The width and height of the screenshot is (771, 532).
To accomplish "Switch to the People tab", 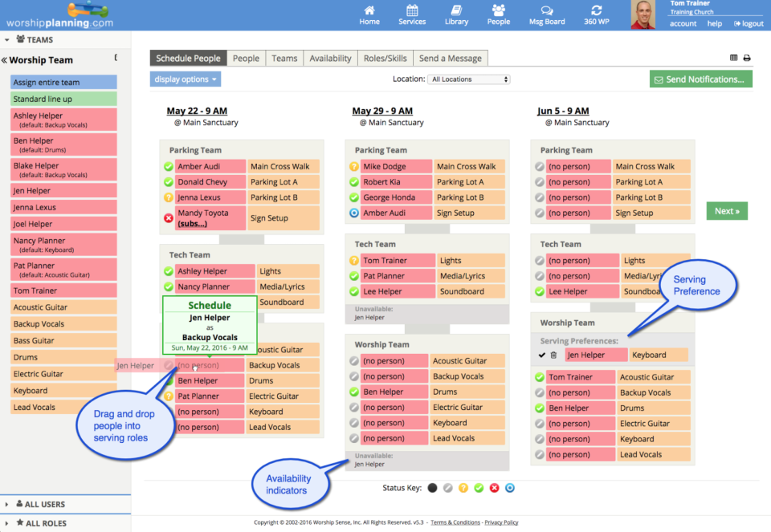I will [246, 58].
